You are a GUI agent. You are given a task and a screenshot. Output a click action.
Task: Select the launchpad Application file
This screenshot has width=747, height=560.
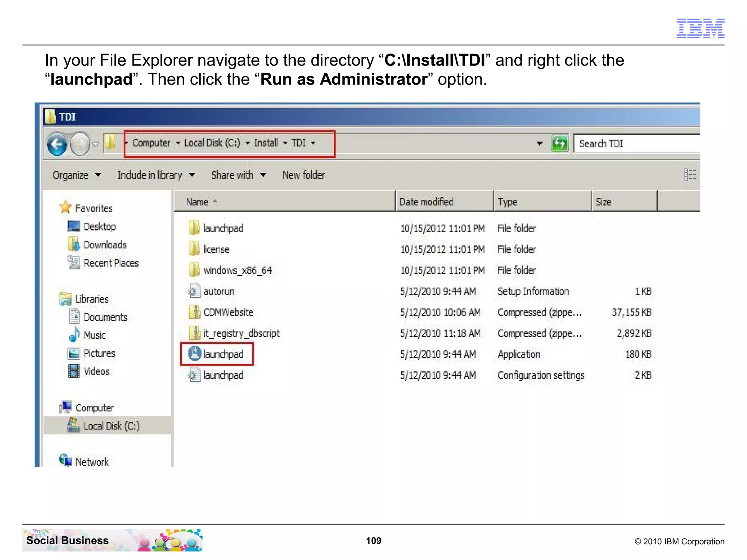tap(223, 354)
